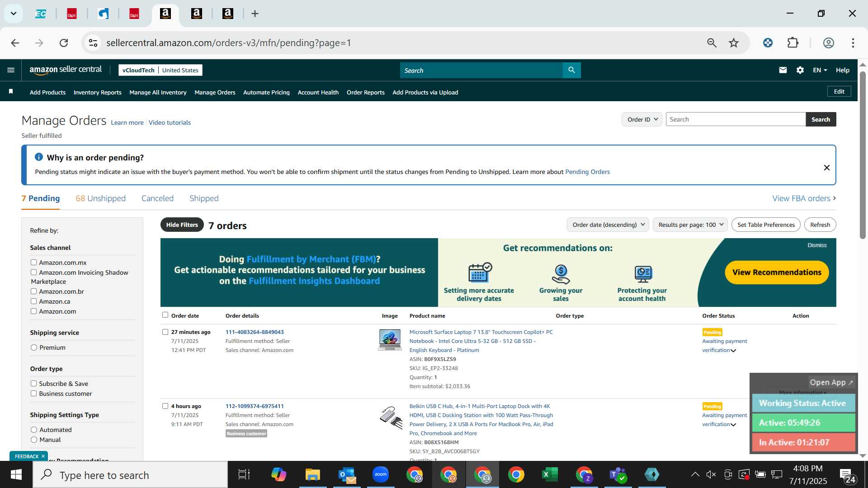Click Set Table Preferences
868x488 pixels.
click(766, 225)
